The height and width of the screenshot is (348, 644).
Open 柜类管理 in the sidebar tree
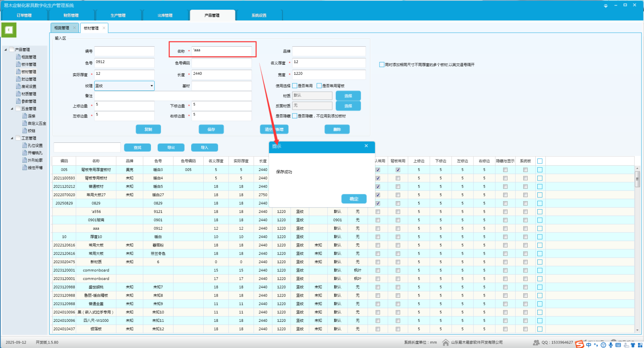coord(28,57)
